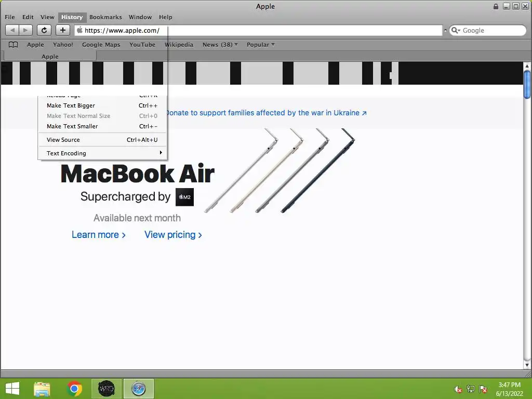
Task: Open the YouTube bookmark
Action: (142, 45)
